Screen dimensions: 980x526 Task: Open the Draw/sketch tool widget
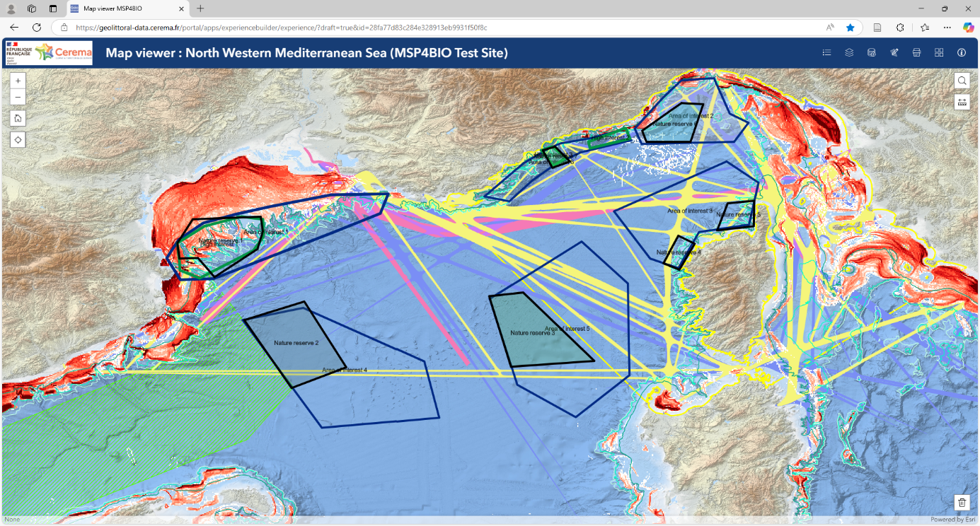pyautogui.click(x=894, y=52)
